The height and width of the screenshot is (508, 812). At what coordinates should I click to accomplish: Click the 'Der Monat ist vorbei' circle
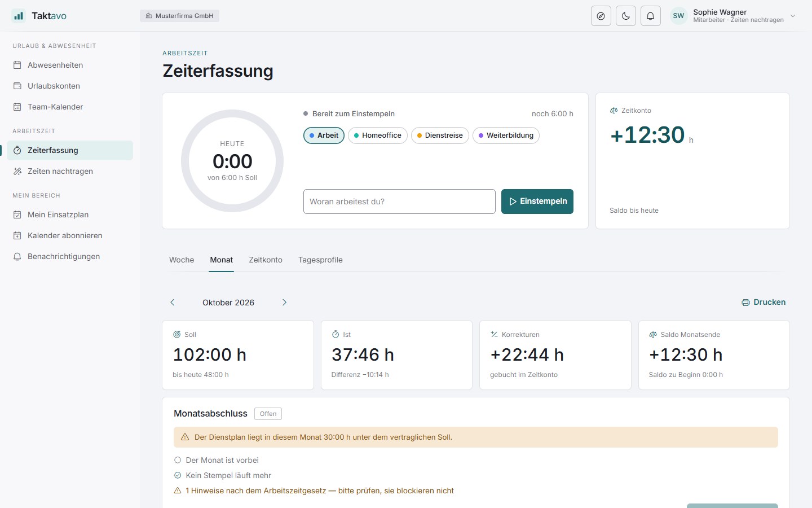[x=178, y=460]
